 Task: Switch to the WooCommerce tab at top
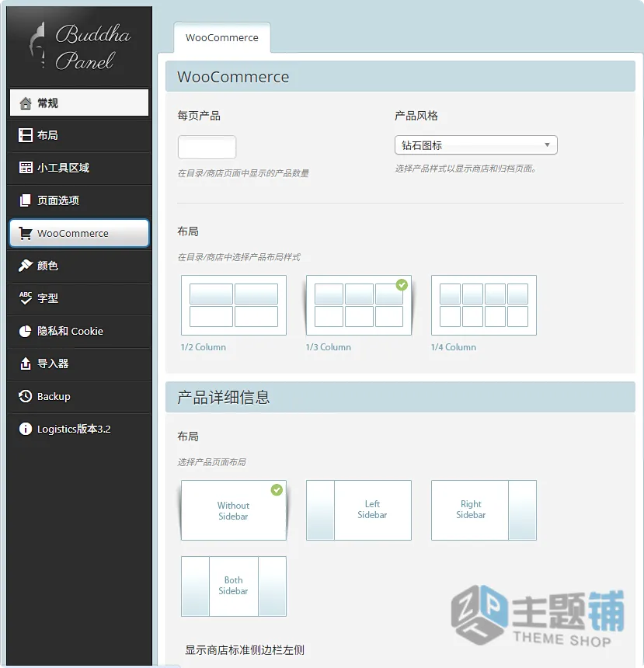point(222,37)
